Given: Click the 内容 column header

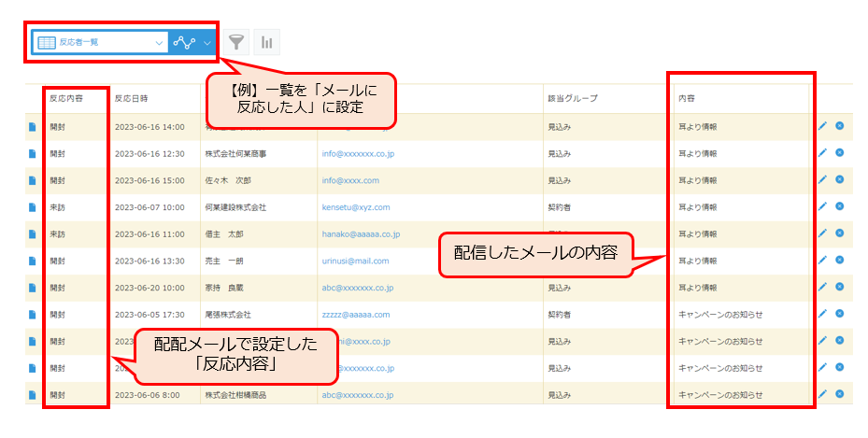Looking at the screenshot, I should (687, 98).
